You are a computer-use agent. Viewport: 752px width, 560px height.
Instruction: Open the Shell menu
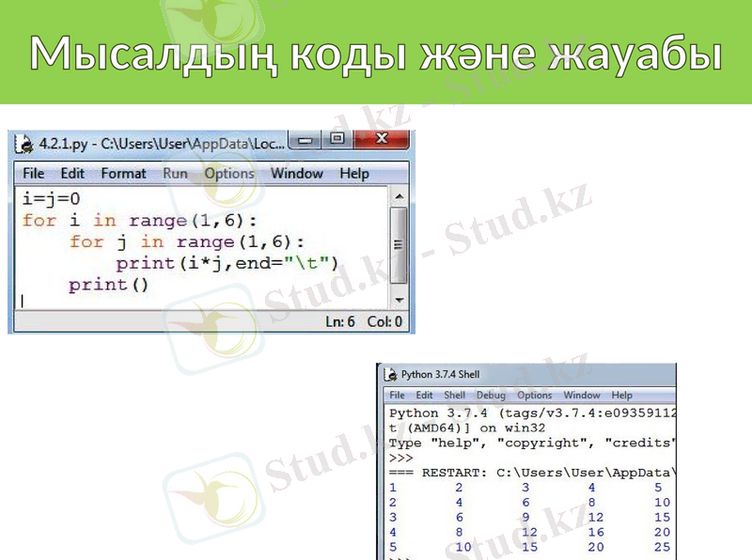454,395
